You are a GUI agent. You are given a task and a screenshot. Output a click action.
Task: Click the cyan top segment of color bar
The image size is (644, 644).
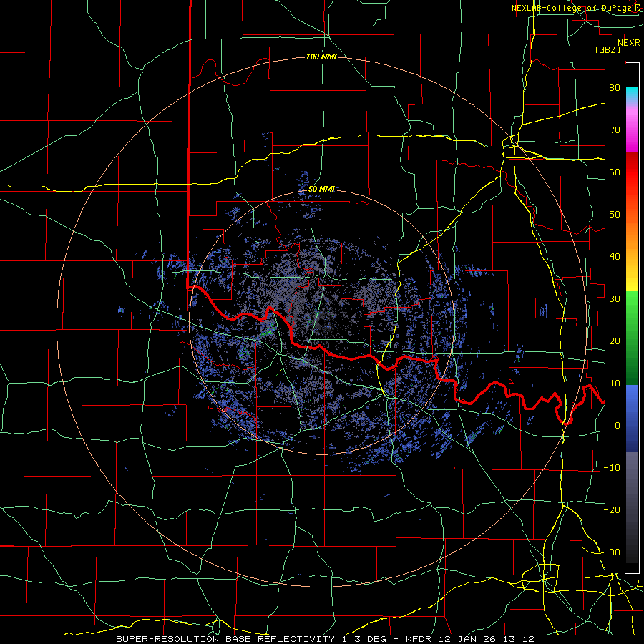[632, 95]
